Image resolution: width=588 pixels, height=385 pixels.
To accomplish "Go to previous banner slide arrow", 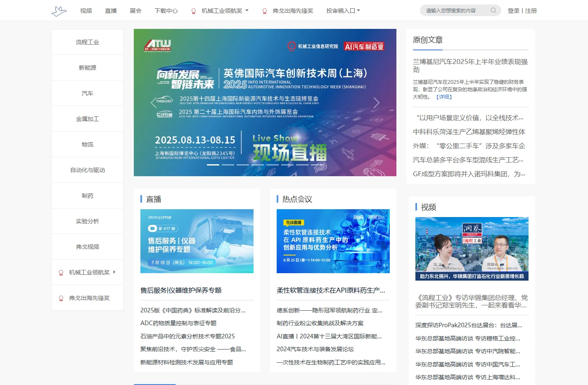I will pos(154,102).
